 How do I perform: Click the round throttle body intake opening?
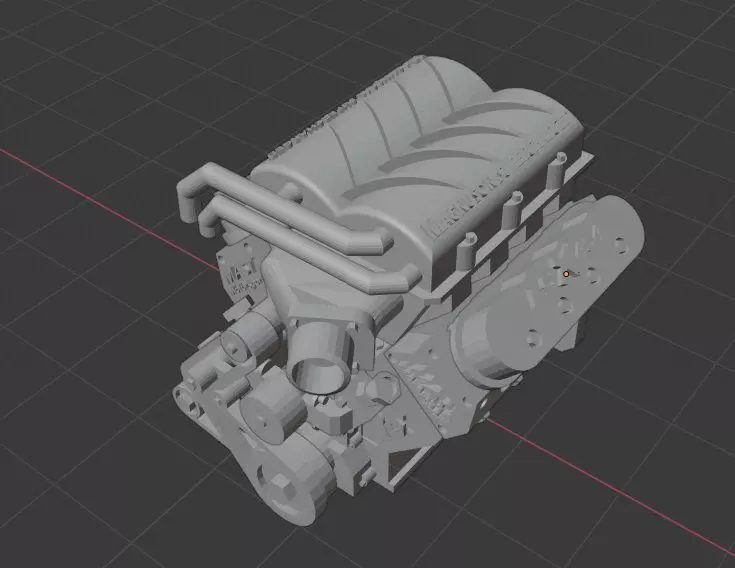tap(319, 374)
